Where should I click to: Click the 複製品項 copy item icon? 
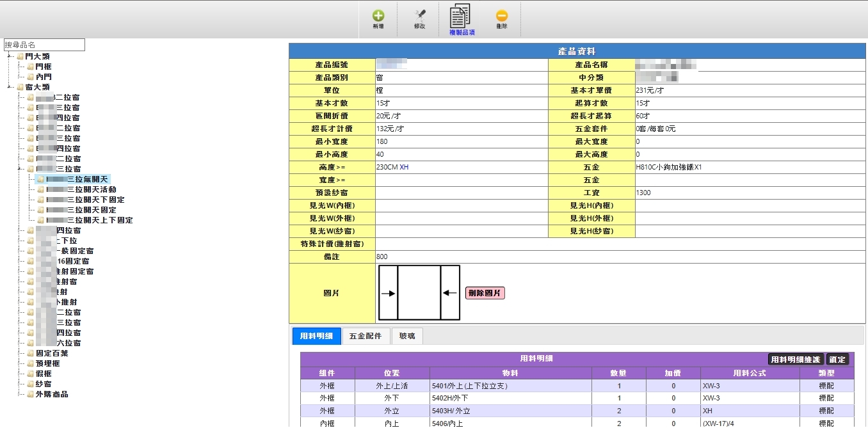click(x=461, y=16)
